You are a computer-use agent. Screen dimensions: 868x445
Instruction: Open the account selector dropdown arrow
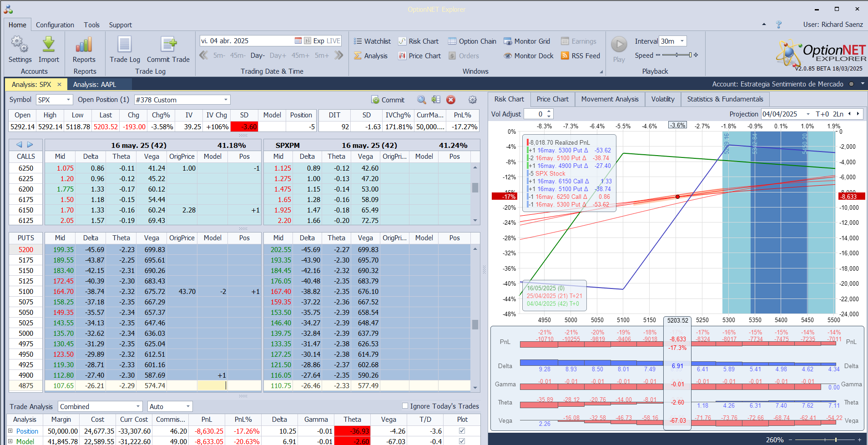click(863, 84)
